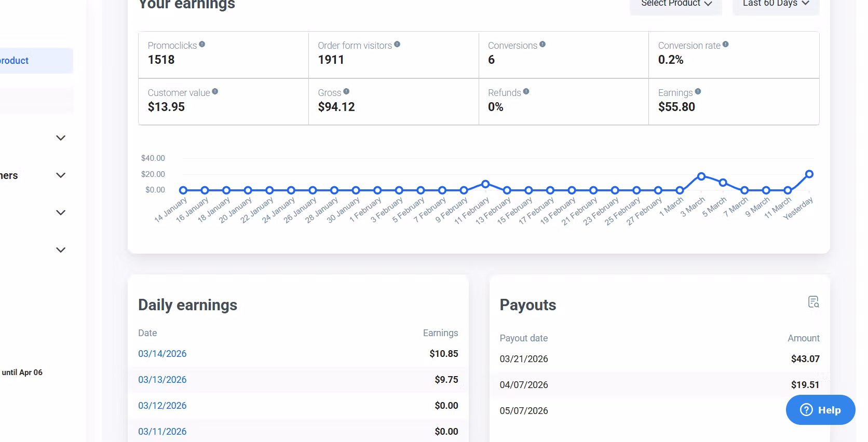Click the info icon next to Promoclicks
The width and height of the screenshot is (868, 442).
point(202,45)
